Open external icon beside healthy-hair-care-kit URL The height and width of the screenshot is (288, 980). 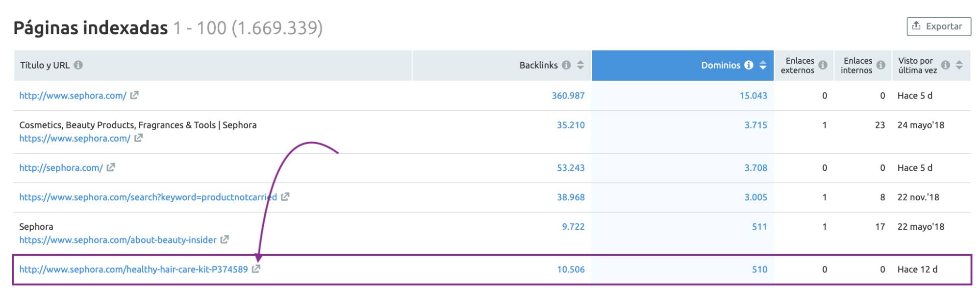click(256, 268)
